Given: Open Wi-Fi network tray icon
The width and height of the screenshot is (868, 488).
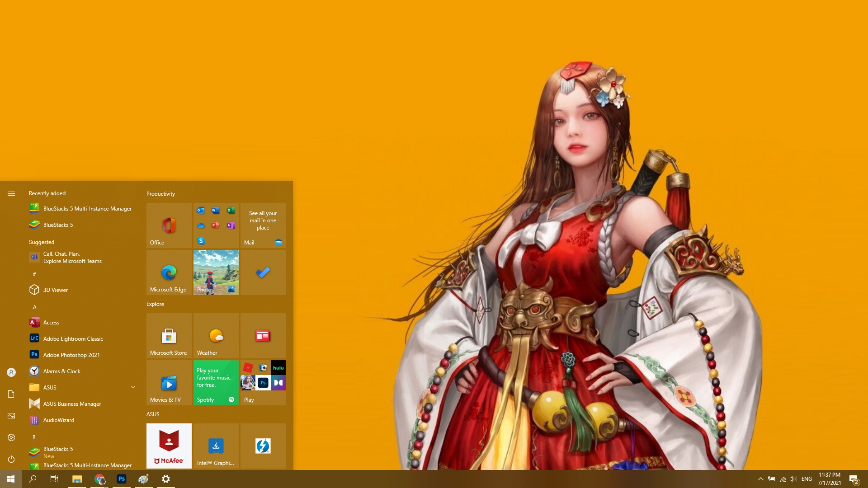Looking at the screenshot, I should [x=783, y=479].
